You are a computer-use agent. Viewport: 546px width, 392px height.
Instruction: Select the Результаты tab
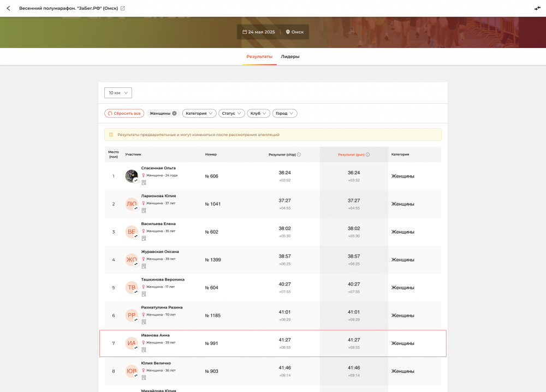click(x=259, y=57)
